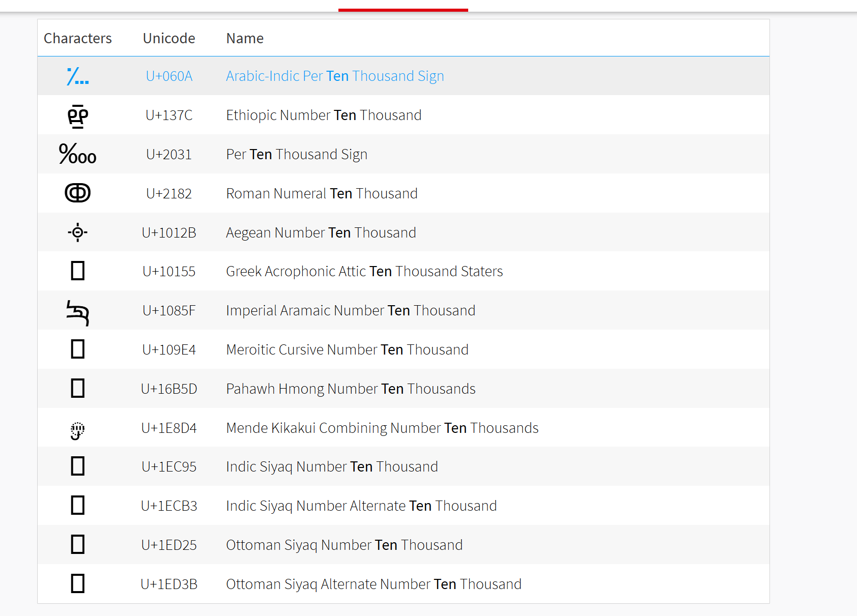This screenshot has width=857, height=616.
Task: Open the Arabic-Indic Per Ten Thousand Sign link
Action: 335,76
